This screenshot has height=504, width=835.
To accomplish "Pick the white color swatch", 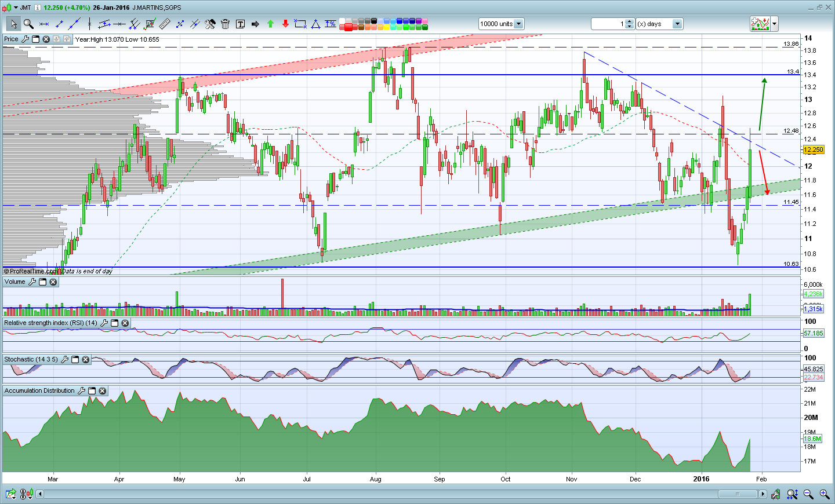I will tap(342, 21).
